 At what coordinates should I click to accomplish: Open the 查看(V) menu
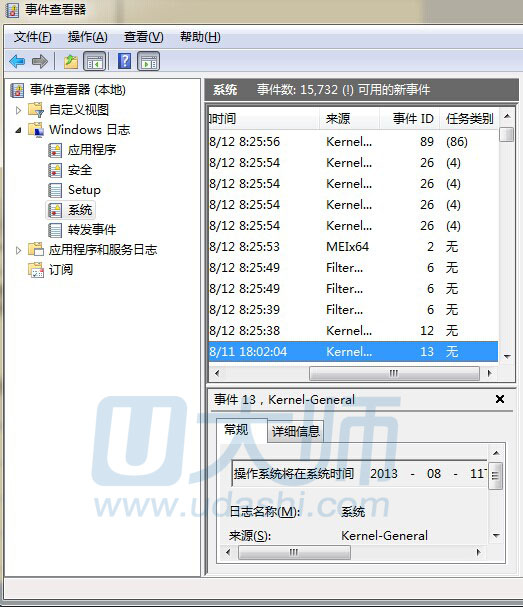143,37
